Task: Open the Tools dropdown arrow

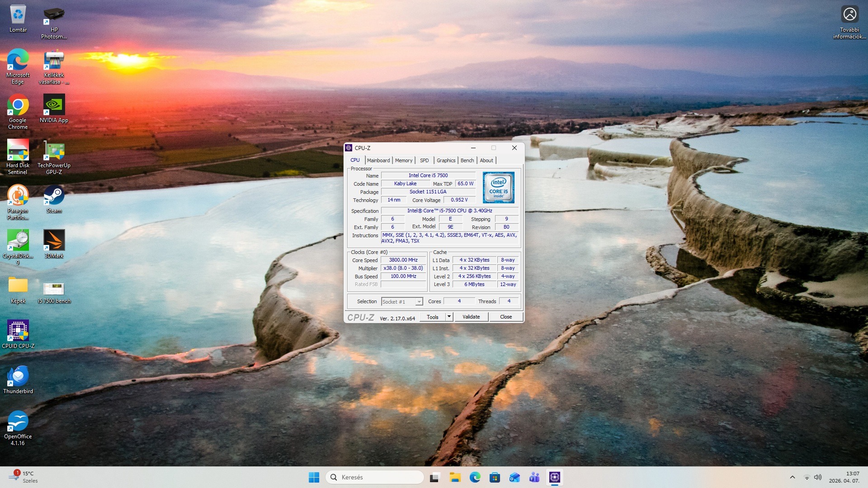Action: pos(449,317)
